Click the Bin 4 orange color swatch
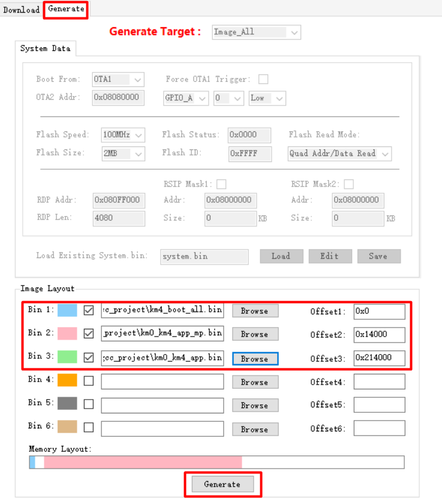Viewport: 442px width, 504px height. (x=67, y=380)
